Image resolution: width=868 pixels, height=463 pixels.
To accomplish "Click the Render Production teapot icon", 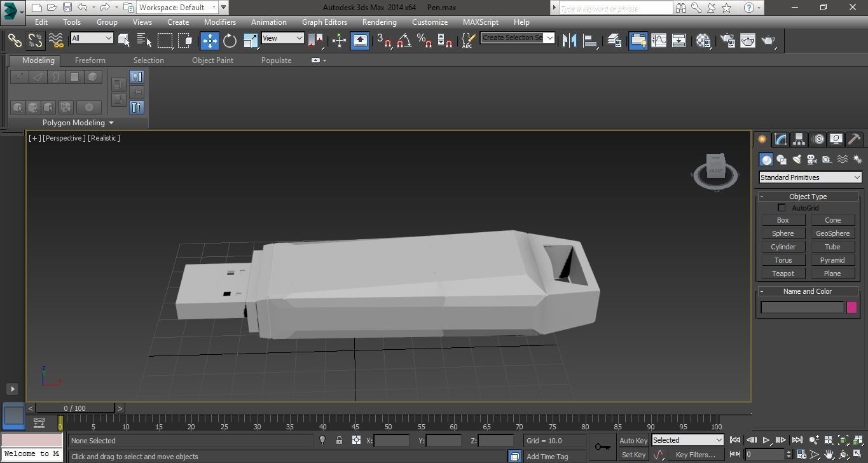I will point(769,40).
